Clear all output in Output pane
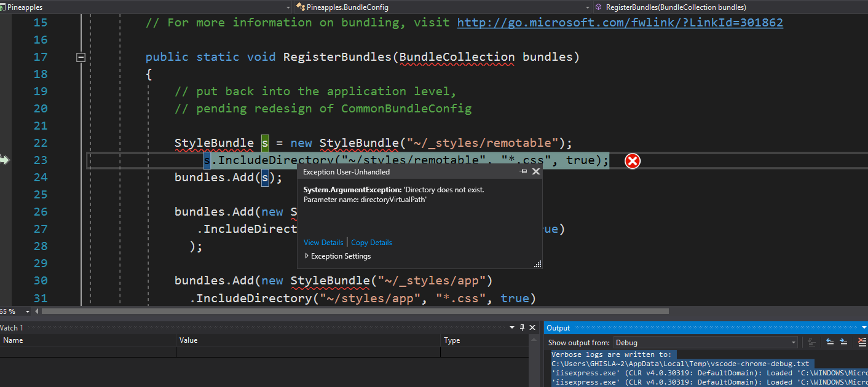This screenshot has height=387, width=868. 862,342
